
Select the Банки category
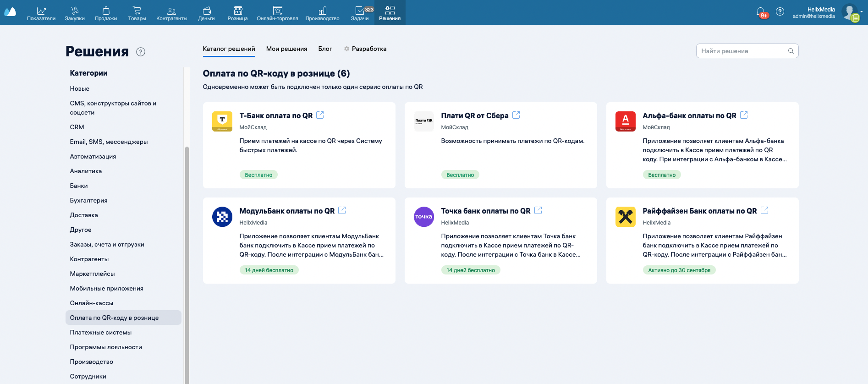(79, 186)
